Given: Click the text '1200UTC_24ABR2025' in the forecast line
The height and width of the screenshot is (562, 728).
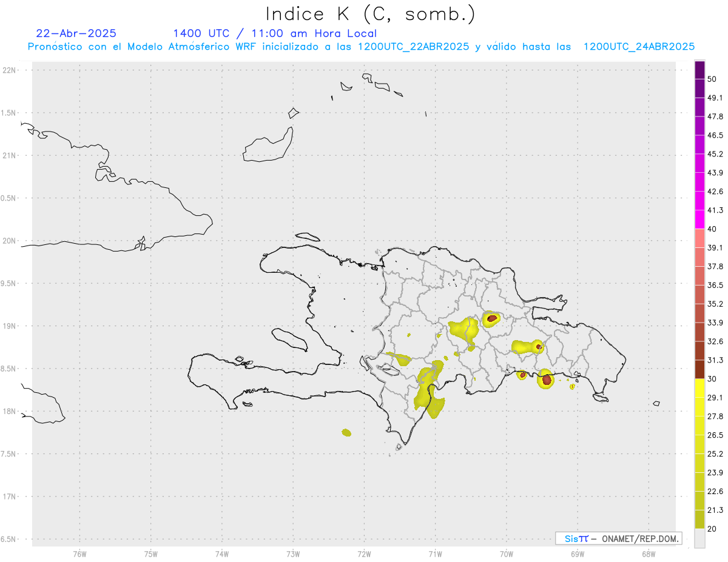Looking at the screenshot, I should click(639, 47).
